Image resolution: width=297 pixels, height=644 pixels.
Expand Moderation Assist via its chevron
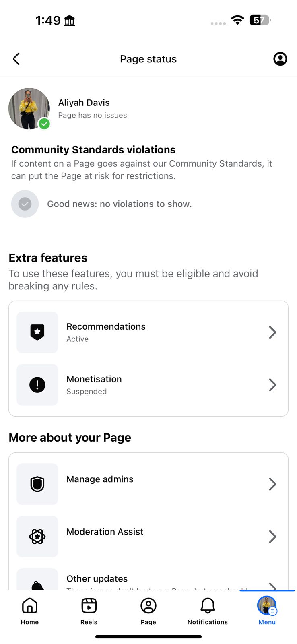[272, 537]
